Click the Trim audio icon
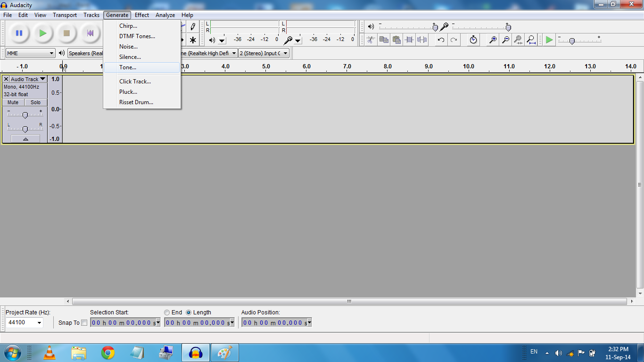The image size is (644, 362). [x=409, y=40]
